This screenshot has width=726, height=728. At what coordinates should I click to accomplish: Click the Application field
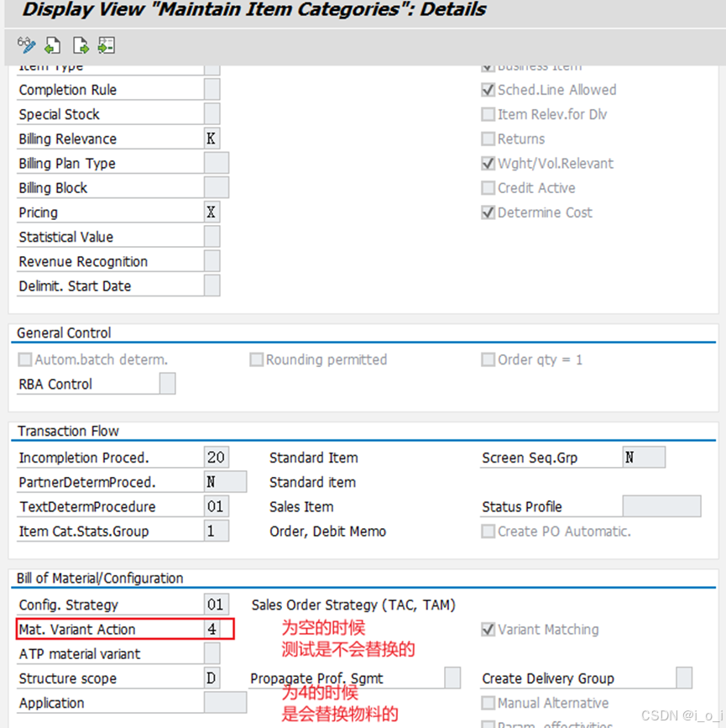[x=225, y=703]
